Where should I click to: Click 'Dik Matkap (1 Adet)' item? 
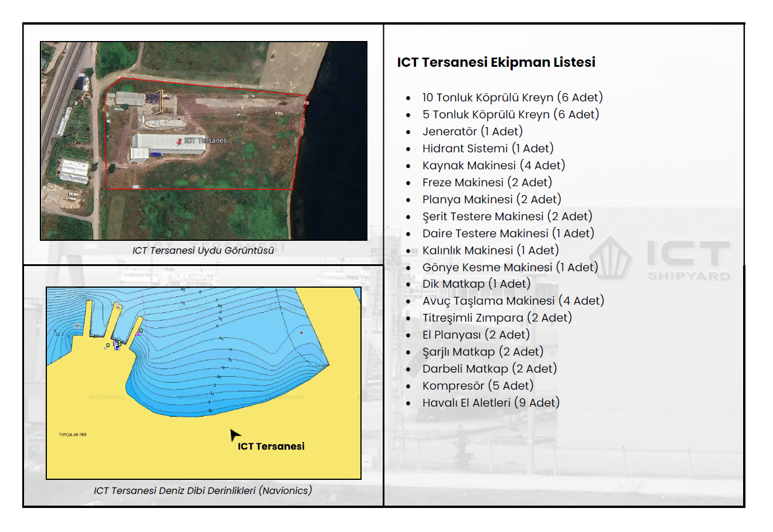pyautogui.click(x=476, y=284)
